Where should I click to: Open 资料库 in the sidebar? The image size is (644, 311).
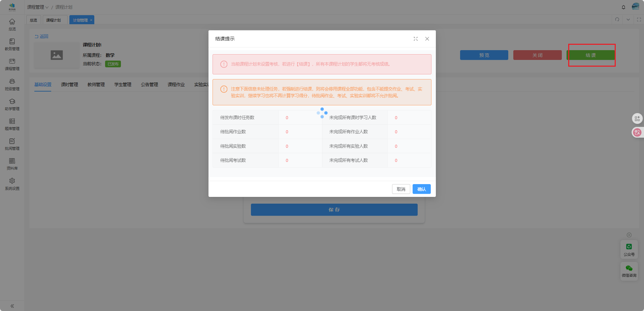click(12, 164)
